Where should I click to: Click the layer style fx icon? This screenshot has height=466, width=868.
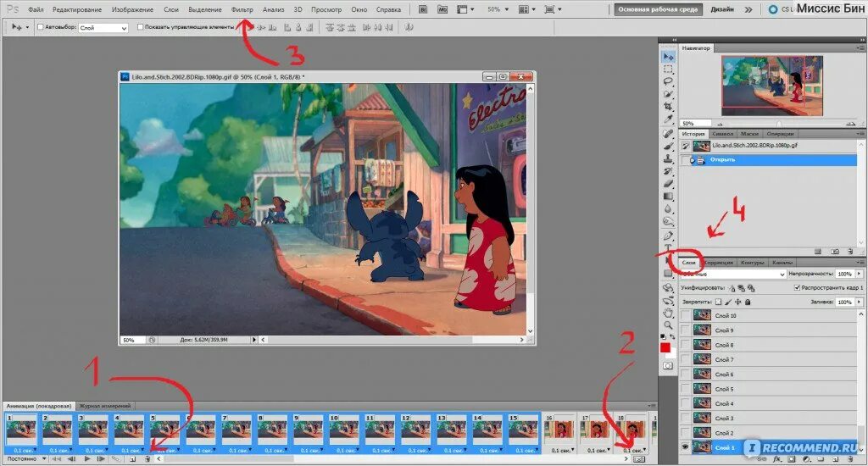[777, 459]
